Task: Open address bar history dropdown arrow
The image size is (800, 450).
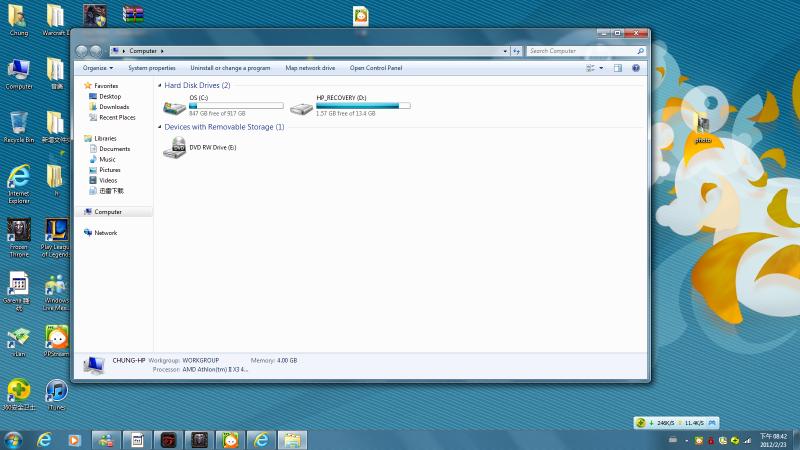Action: pyautogui.click(x=505, y=51)
